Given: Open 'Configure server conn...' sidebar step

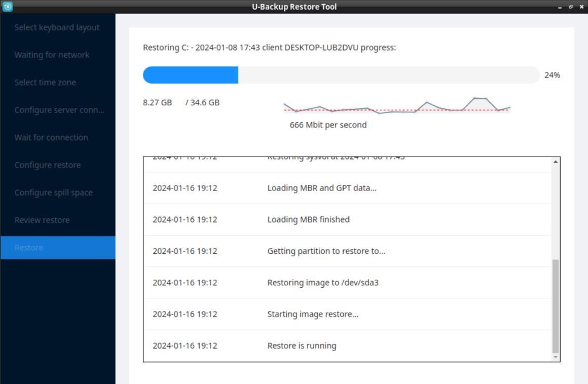Looking at the screenshot, I should (x=59, y=110).
